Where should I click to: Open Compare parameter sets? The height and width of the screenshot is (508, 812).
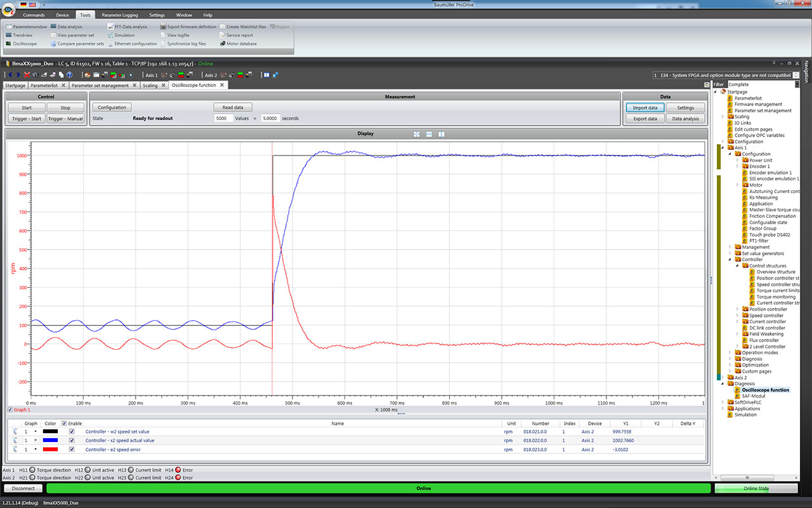click(x=77, y=44)
